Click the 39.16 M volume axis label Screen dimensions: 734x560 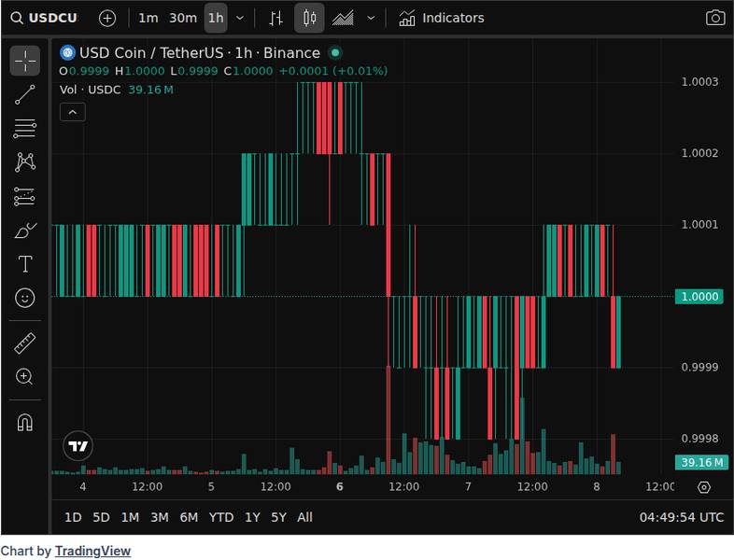point(701,462)
